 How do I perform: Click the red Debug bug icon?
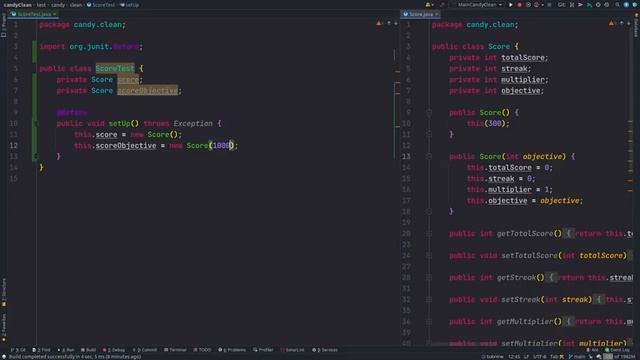[x=519, y=5]
